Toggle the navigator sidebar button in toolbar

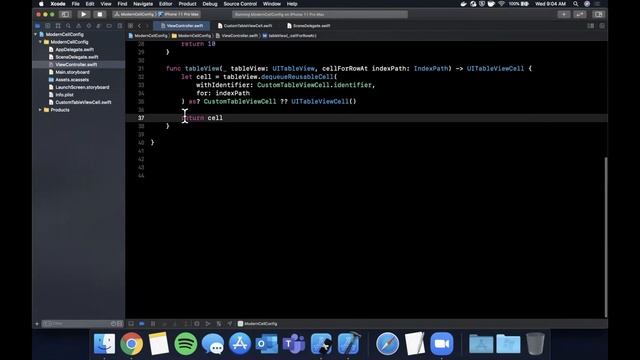coord(65,14)
